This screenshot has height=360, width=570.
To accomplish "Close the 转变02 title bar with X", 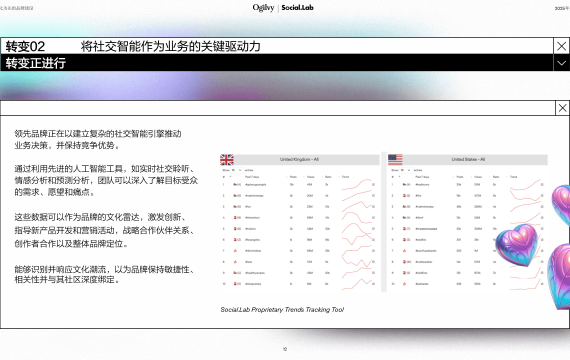I will pyautogui.click(x=561, y=46).
